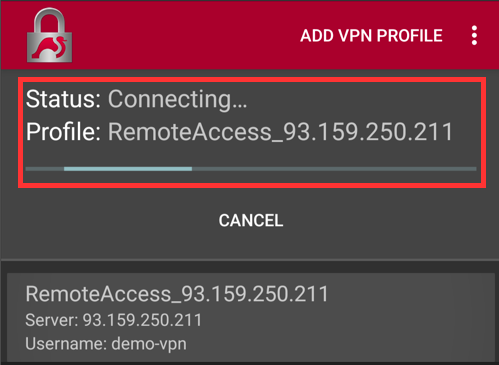
Task: Open the three-dot overflow menu
Action: pos(474,35)
